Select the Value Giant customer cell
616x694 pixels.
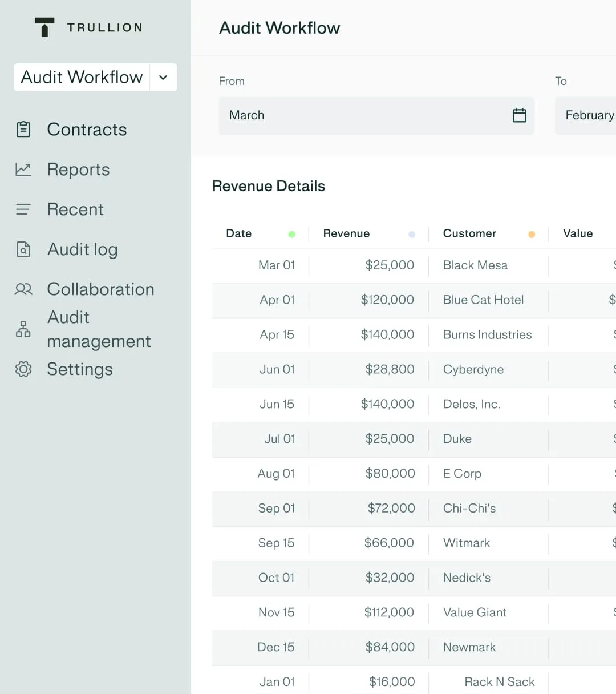click(x=475, y=613)
